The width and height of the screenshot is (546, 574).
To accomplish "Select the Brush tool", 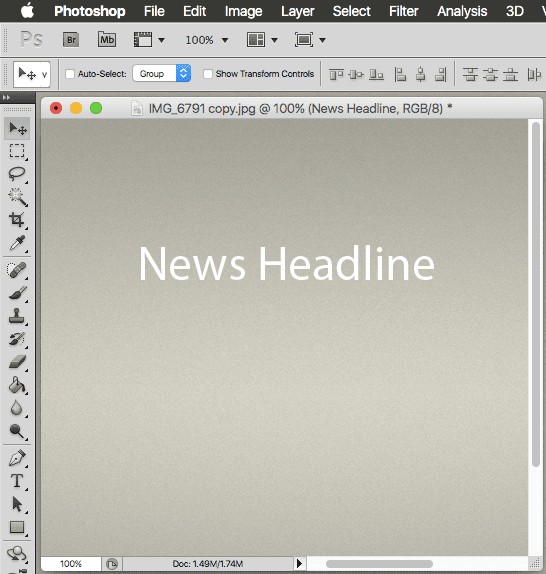I will point(17,293).
